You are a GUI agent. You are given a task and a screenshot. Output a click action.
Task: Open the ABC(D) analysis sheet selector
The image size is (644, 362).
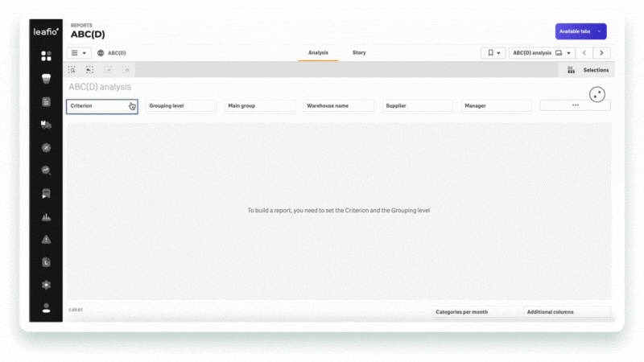(x=542, y=53)
